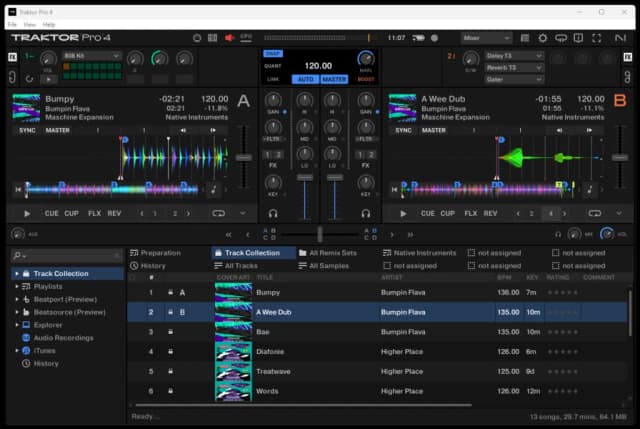640x429 pixels.
Task: Click Deck B tempo bend up icon
Action: pyautogui.click(x=589, y=130)
